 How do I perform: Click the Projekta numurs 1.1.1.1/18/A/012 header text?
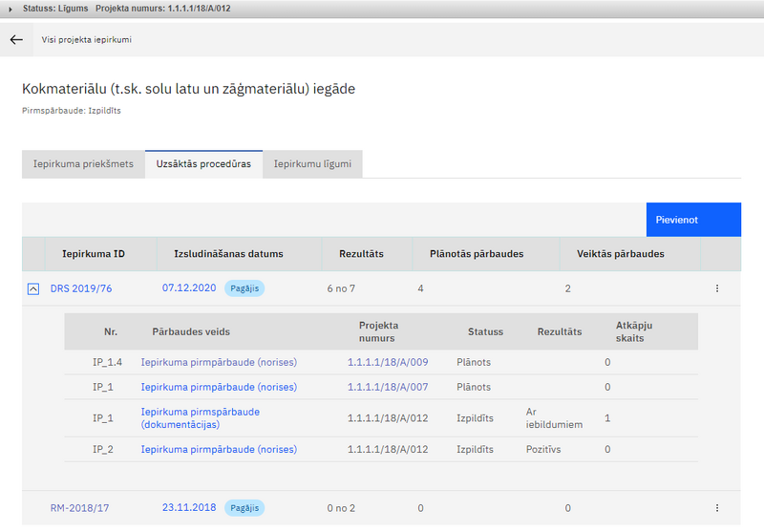162,9
